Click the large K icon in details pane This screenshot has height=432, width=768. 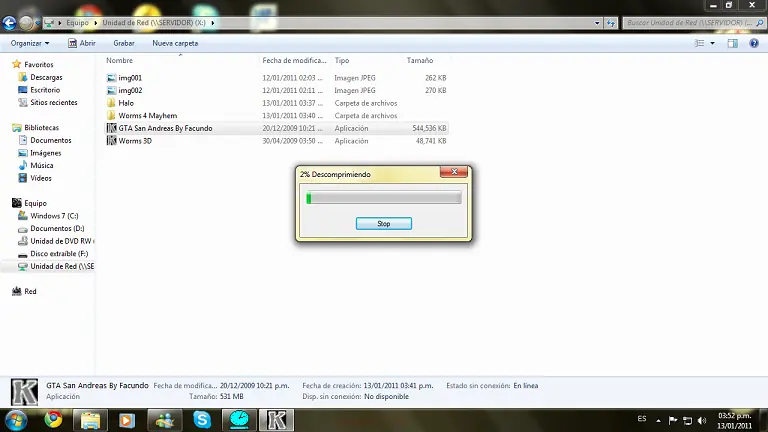(x=24, y=391)
